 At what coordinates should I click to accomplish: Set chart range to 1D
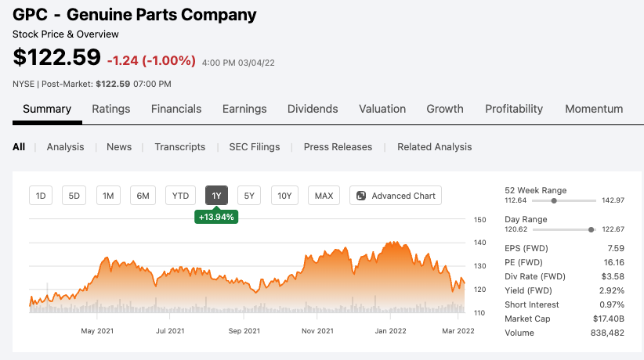[x=41, y=196]
